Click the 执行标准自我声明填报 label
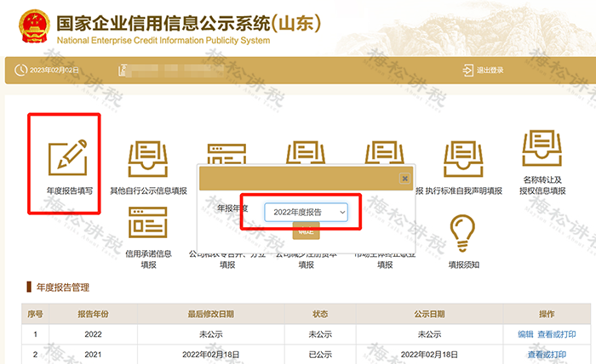This screenshot has height=364, width=596. 464,191
